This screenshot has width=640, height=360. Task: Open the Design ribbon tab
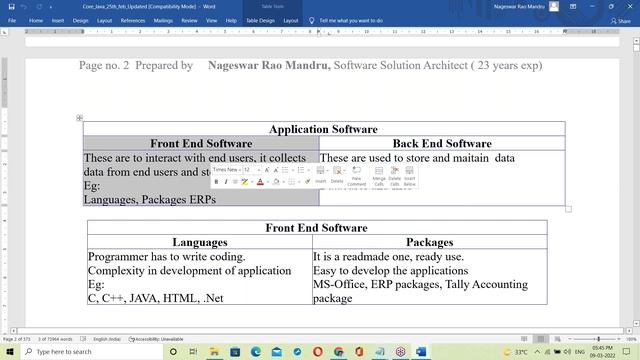click(x=80, y=20)
